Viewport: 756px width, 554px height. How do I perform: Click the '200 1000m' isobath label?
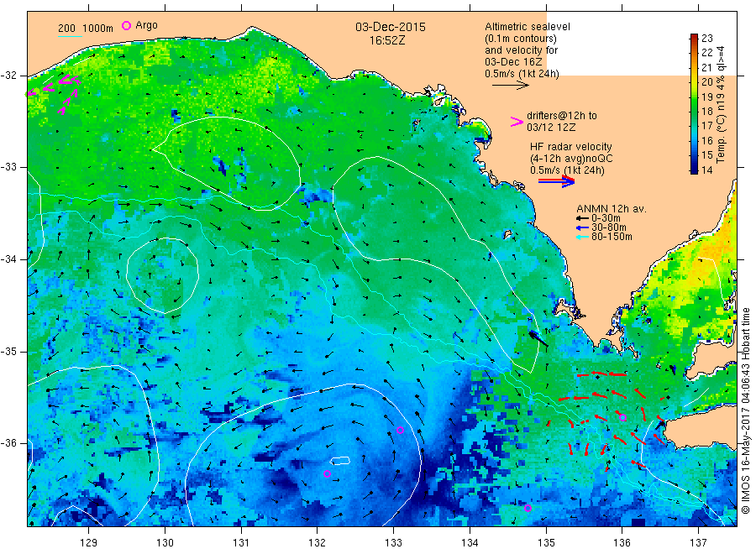86,28
